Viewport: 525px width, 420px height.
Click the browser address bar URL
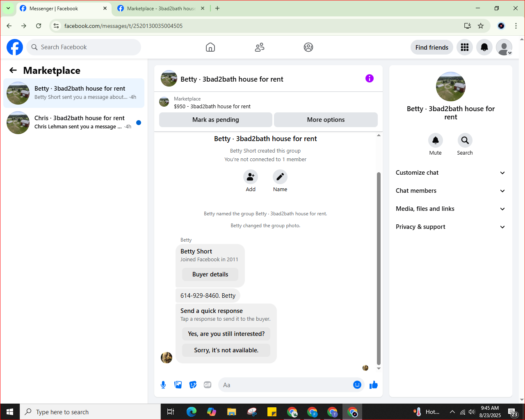123,26
